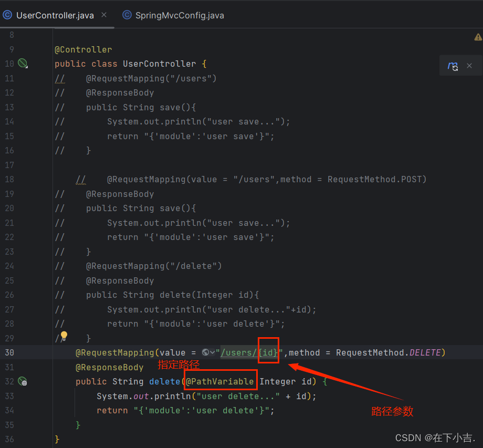Click the return statement on line 34

185,410
